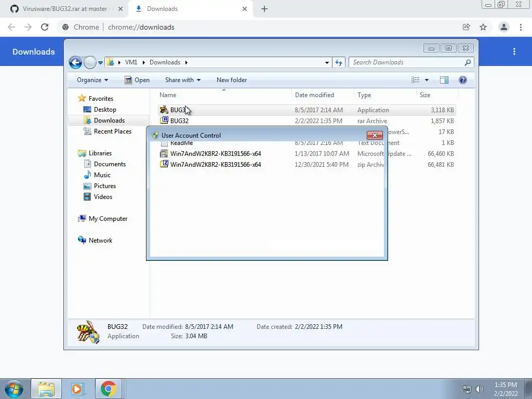Click the Search Downloads field
This screenshot has width=532, height=399.
pos(411,62)
